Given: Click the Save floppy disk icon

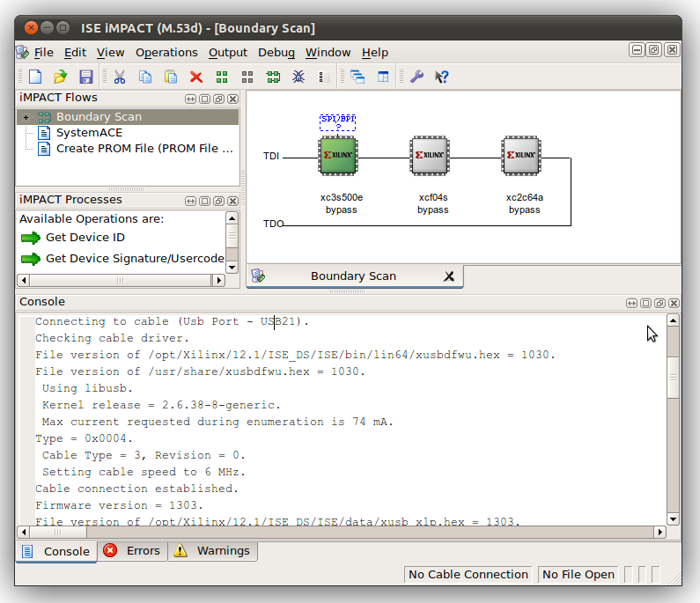Looking at the screenshot, I should (x=85, y=77).
